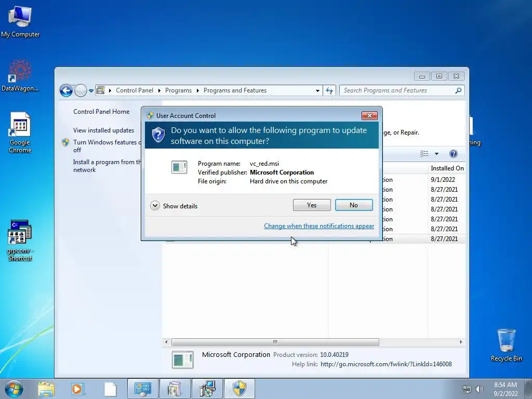
Task: Open view options dropdown arrow
Action: click(436, 154)
